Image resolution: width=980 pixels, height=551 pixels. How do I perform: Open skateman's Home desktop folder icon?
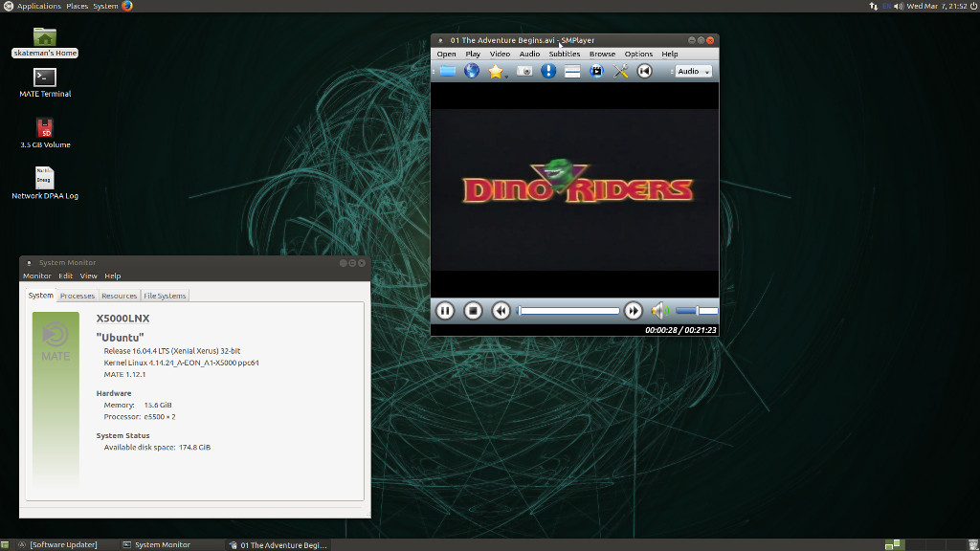(45, 42)
